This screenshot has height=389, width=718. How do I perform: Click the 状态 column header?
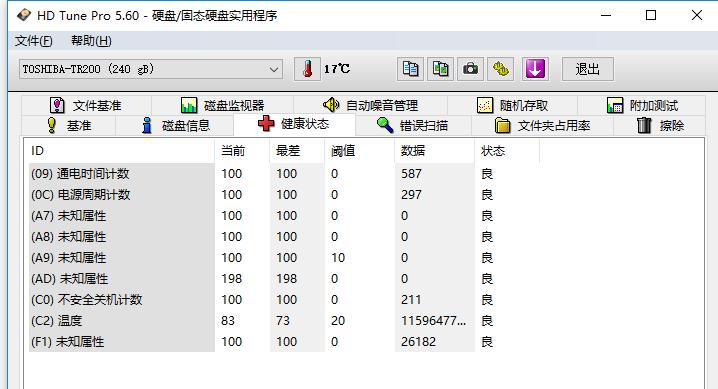507,151
